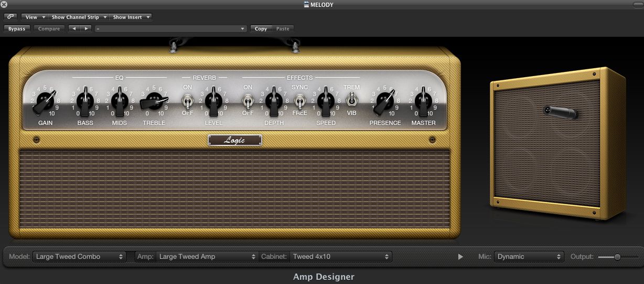Open the View dropdown menu
Screen dimensions: 644x284
point(35,17)
